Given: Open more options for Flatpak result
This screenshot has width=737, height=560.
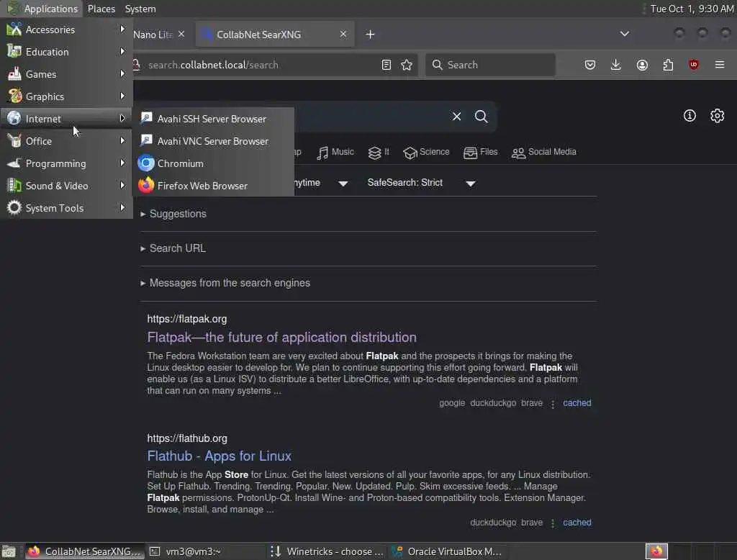Looking at the screenshot, I should (553, 404).
